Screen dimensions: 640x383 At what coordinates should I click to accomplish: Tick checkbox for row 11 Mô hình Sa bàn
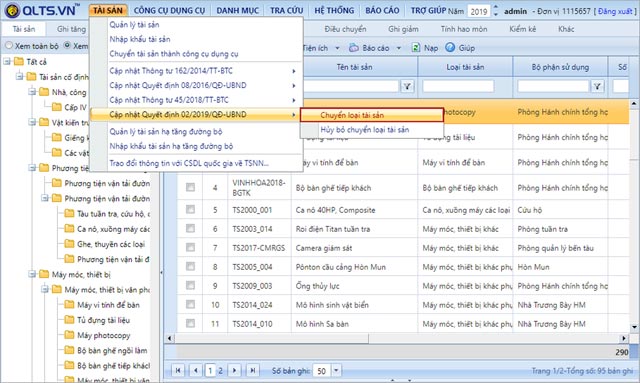click(x=190, y=323)
